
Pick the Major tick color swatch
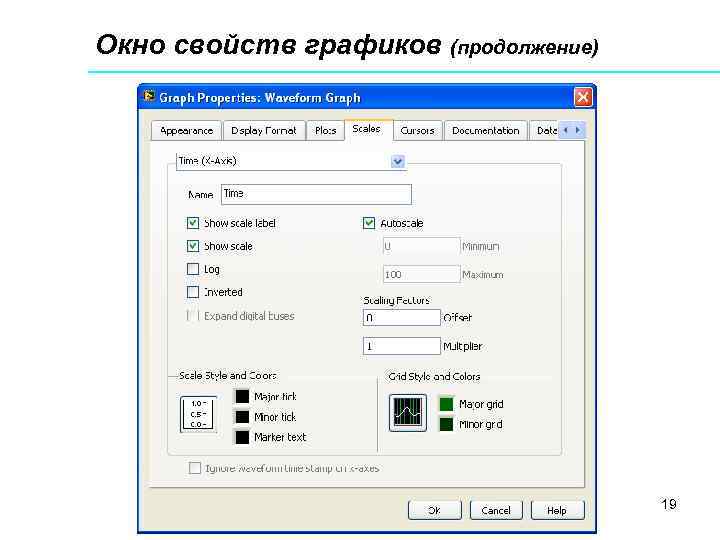coord(242,396)
